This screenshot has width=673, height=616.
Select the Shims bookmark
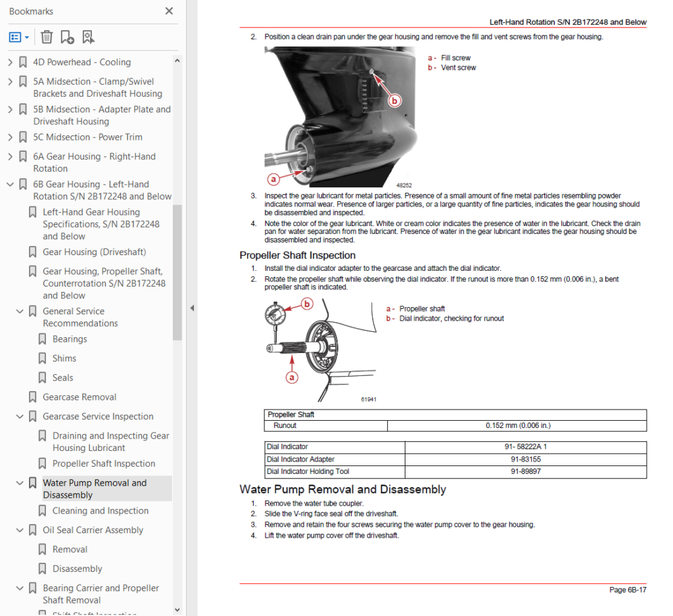64,358
